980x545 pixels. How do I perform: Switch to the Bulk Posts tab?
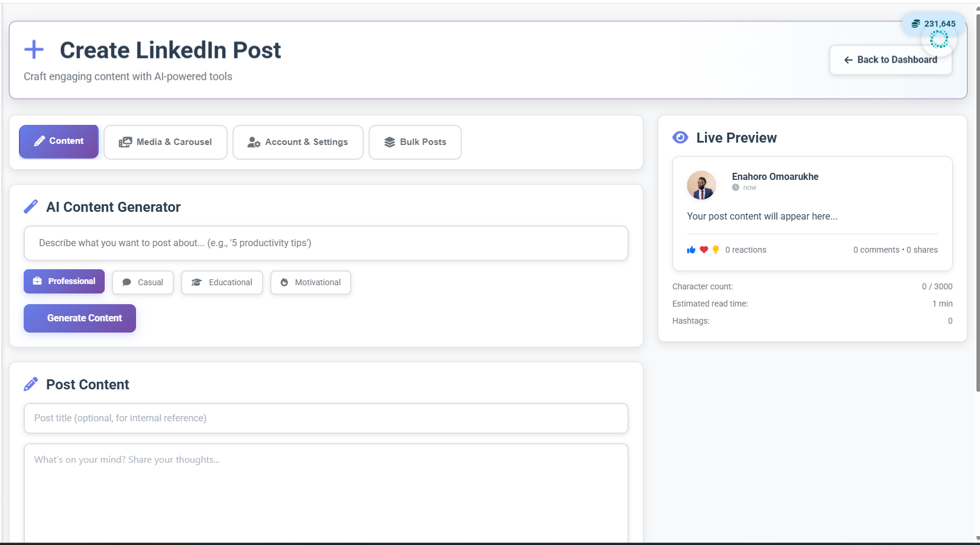(x=415, y=142)
